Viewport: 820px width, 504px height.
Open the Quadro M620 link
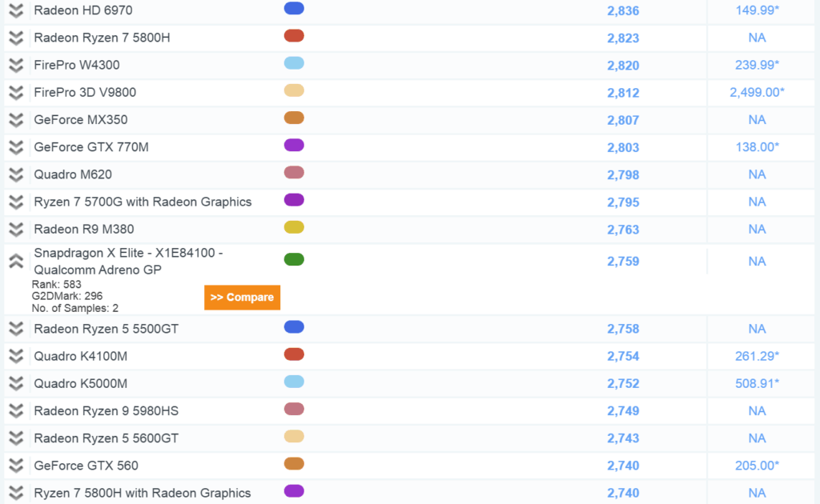point(73,174)
